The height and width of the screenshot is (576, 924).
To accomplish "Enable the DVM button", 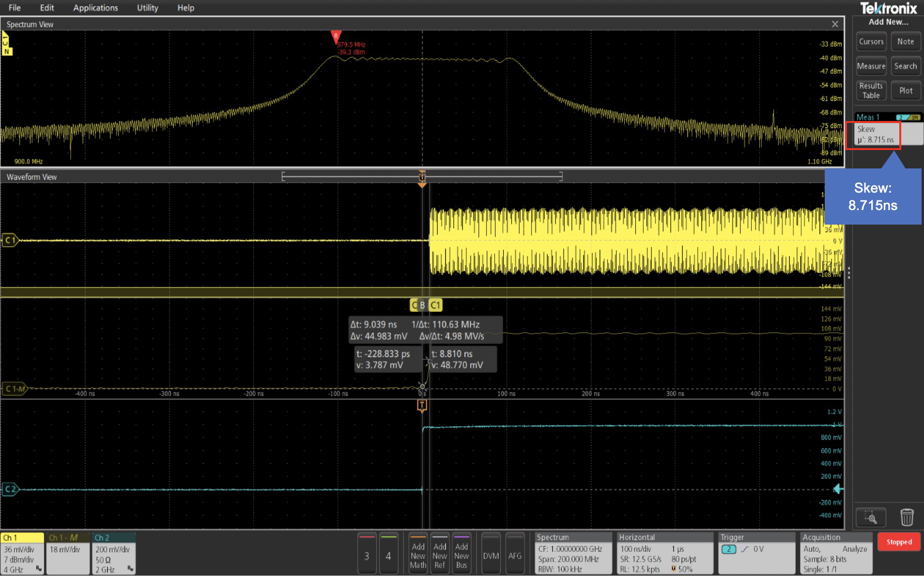I will [491, 554].
